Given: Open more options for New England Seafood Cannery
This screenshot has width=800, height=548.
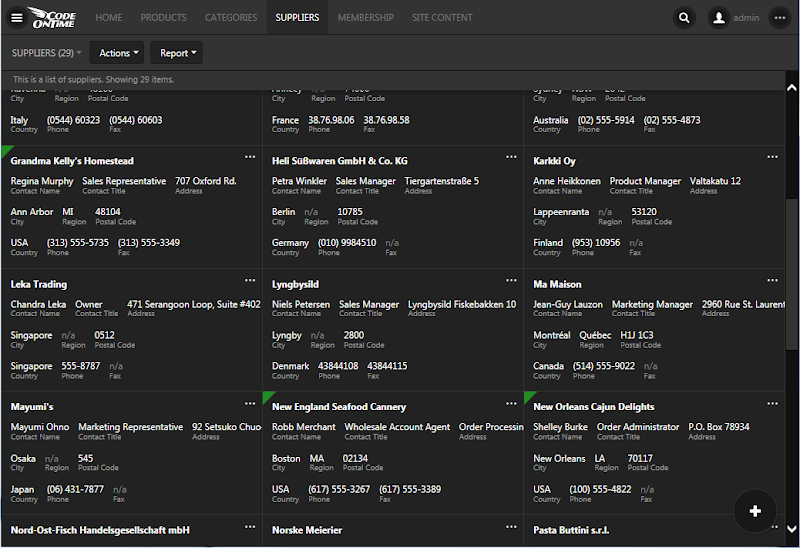Looking at the screenshot, I should [x=511, y=404].
